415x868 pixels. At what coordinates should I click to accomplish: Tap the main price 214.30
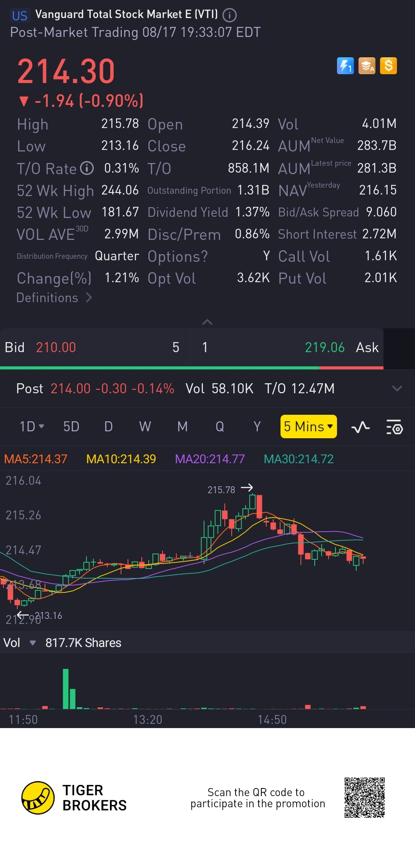pyautogui.click(x=66, y=71)
